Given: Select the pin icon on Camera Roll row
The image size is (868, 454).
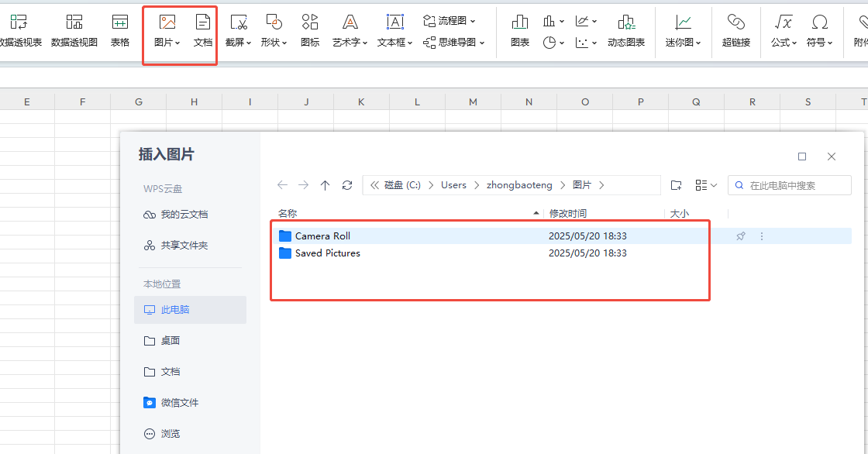Looking at the screenshot, I should click(x=740, y=236).
